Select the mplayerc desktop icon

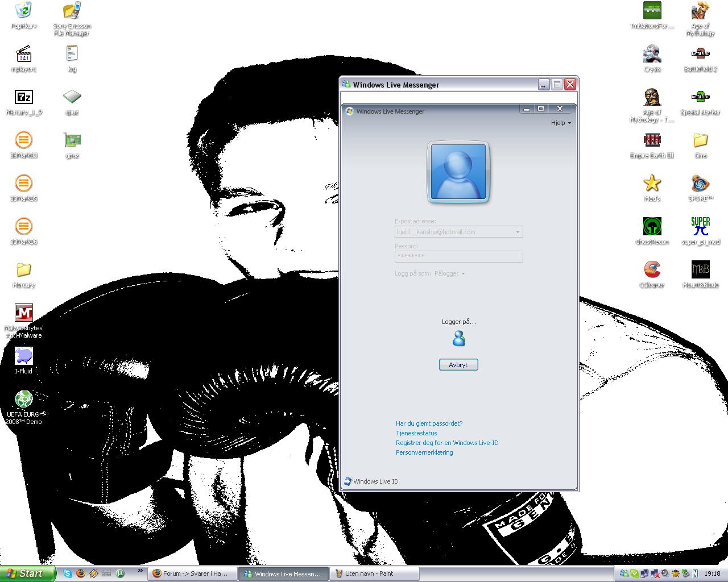pos(24,59)
